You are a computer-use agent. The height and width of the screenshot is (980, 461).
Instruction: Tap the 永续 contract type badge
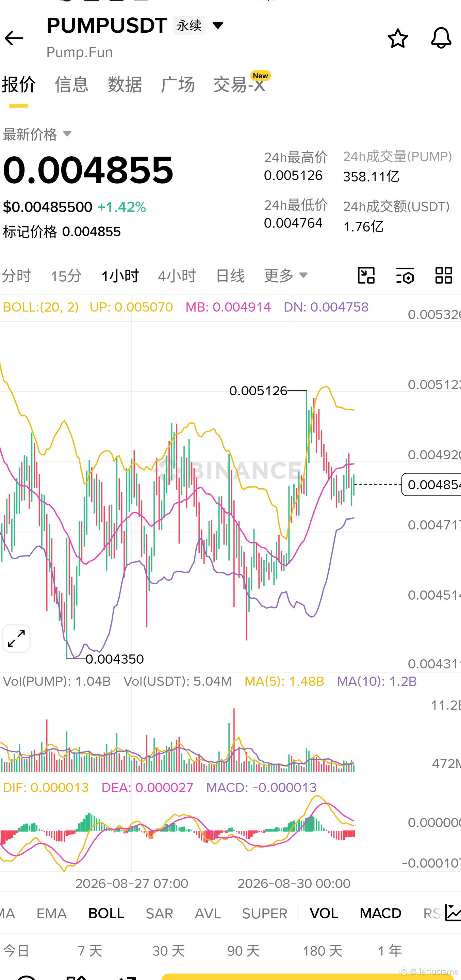click(189, 26)
